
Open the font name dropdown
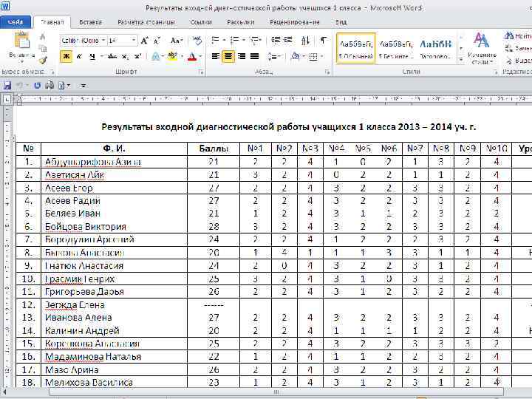103,41
